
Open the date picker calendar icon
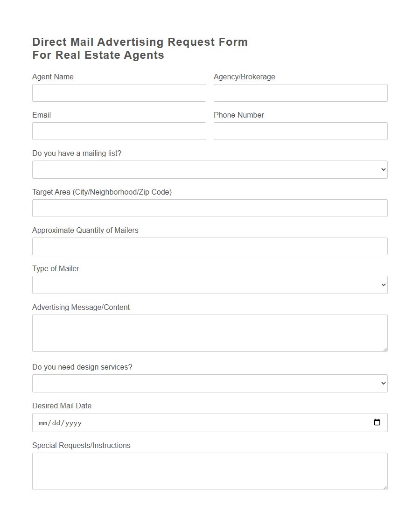click(377, 422)
